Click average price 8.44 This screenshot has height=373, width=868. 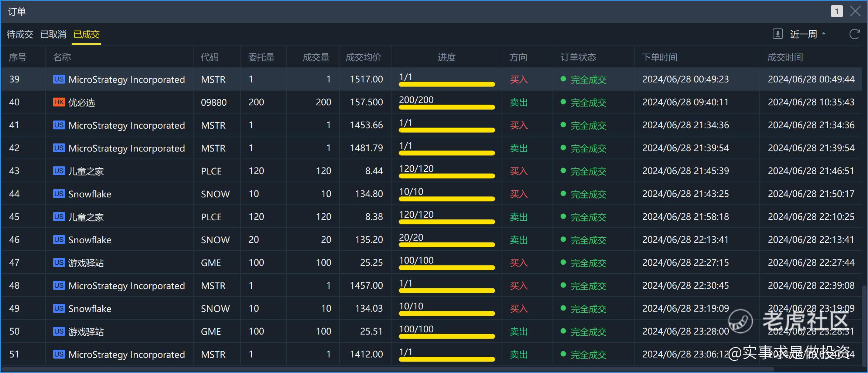point(374,171)
